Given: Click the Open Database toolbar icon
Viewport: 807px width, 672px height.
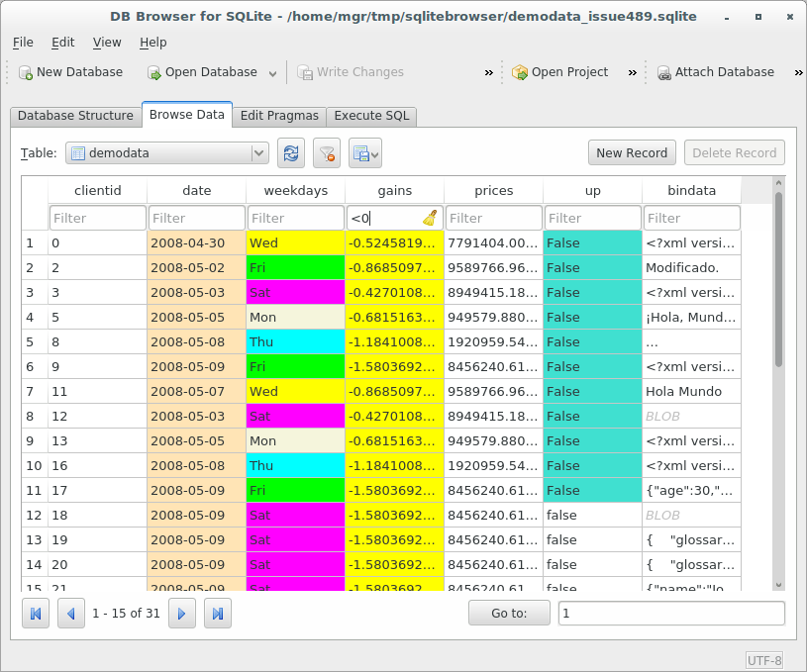Looking at the screenshot, I should tap(153, 72).
